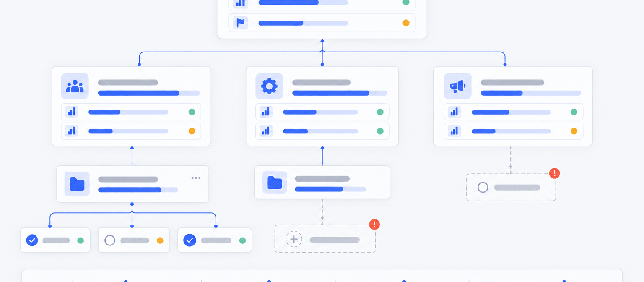Uncheck the rightmost checked task circle
Image resolution: width=644 pixels, height=282 pixels.
click(x=190, y=240)
